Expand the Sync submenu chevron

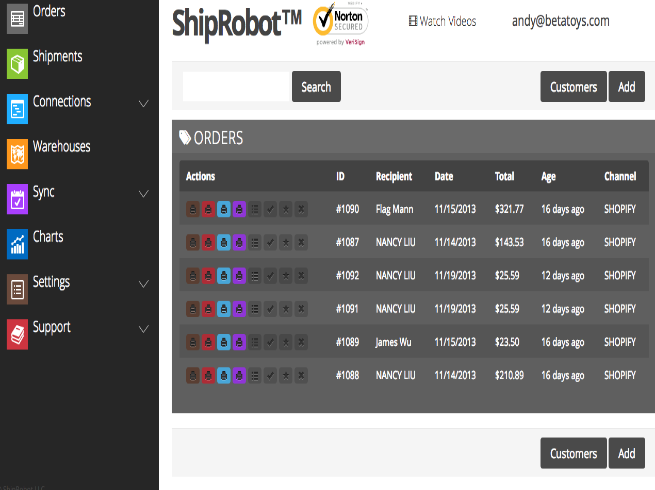coord(143,193)
